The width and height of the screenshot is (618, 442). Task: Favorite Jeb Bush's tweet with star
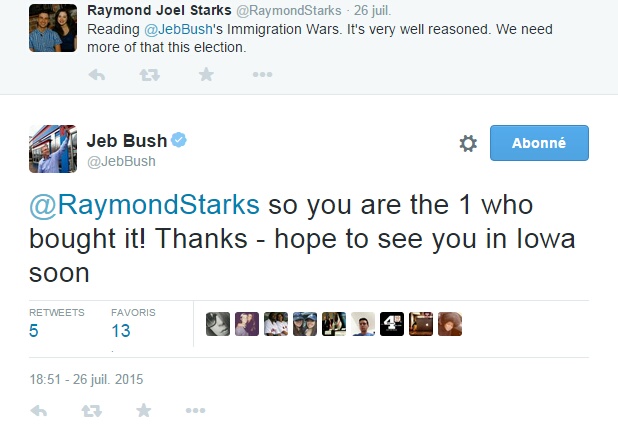click(x=144, y=410)
